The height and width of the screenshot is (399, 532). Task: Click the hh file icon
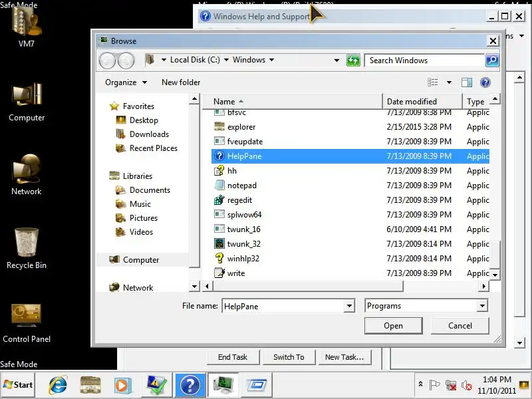[219, 170]
